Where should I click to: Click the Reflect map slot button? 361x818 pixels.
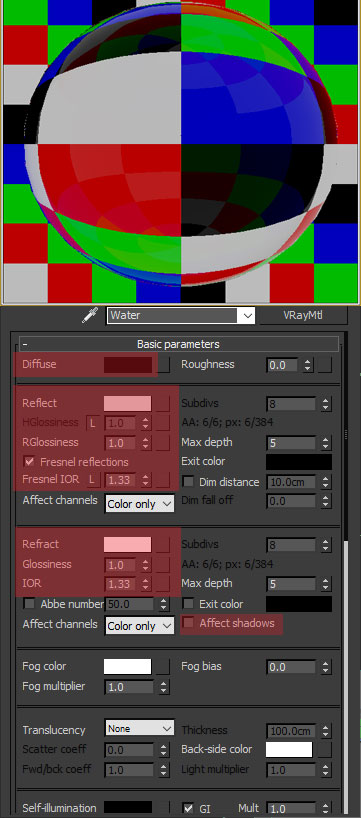(x=163, y=403)
